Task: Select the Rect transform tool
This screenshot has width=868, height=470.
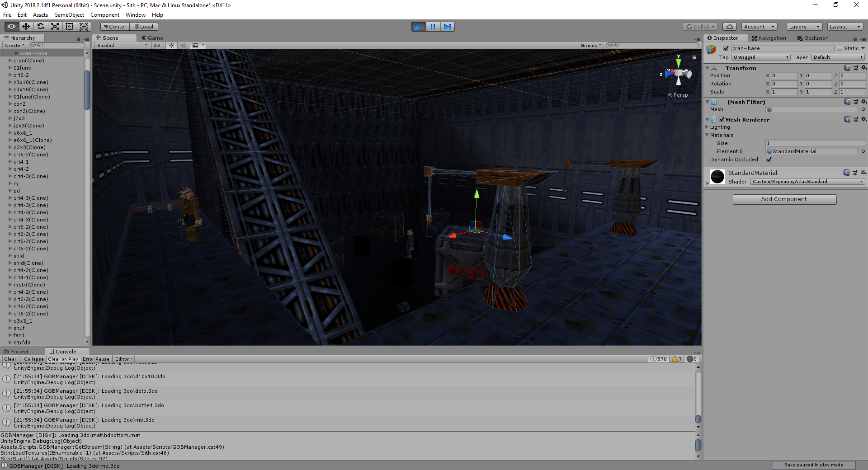Action: (70, 27)
